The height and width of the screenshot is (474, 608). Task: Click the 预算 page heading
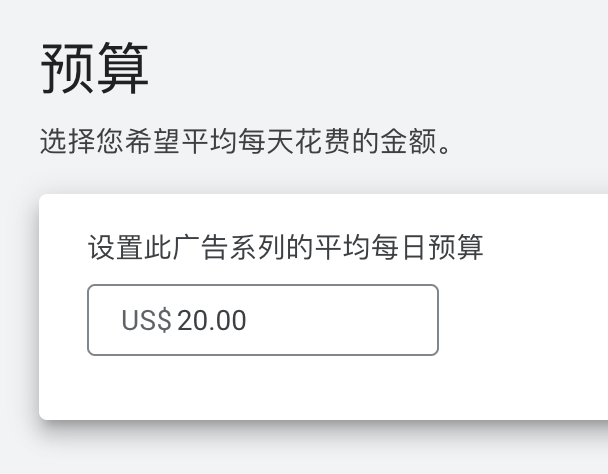(95, 70)
